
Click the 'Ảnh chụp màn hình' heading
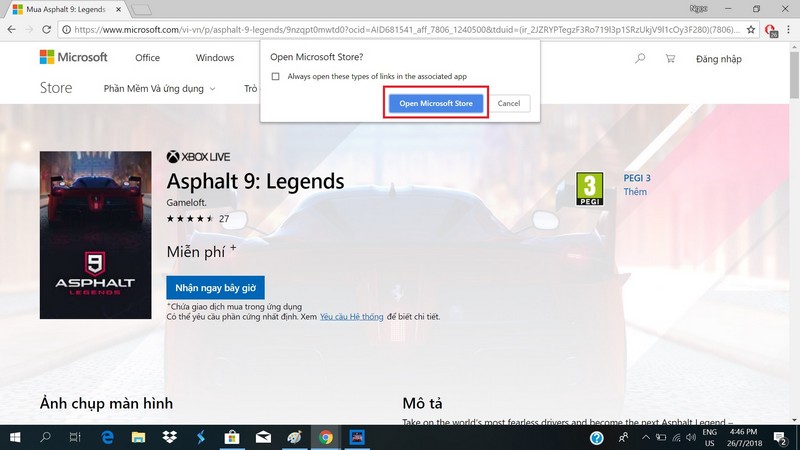click(x=107, y=404)
